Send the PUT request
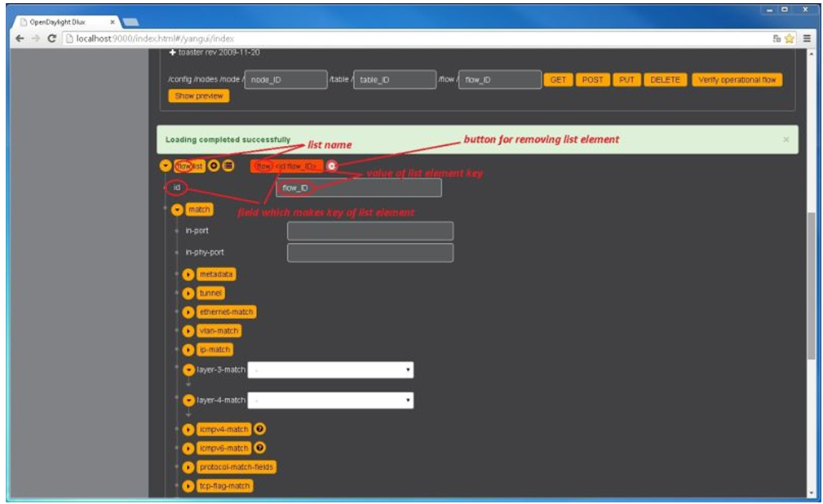The width and height of the screenshot is (823, 504). 626,80
